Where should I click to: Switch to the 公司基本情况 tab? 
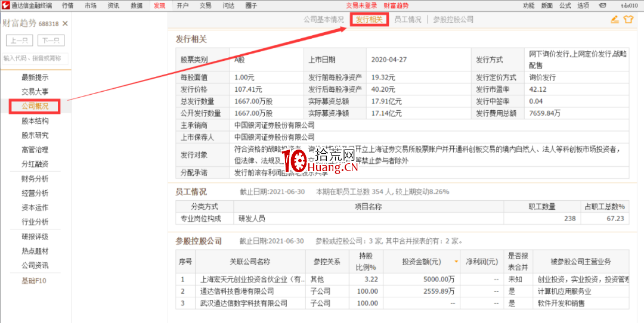tap(324, 19)
